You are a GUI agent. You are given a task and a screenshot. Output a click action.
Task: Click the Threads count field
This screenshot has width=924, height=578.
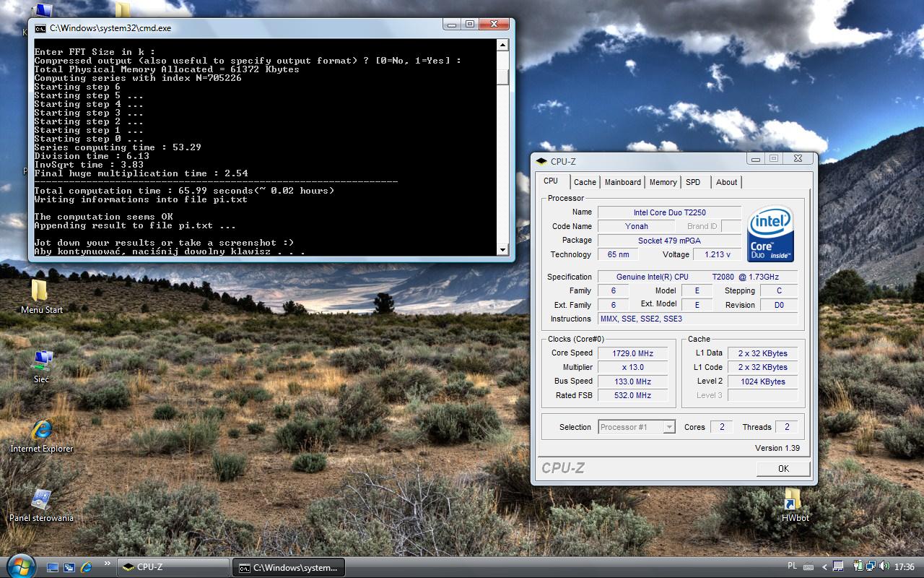(x=787, y=427)
